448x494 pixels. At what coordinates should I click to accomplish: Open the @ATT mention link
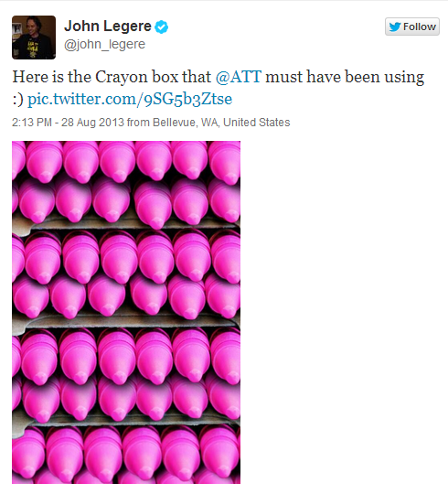click(239, 77)
